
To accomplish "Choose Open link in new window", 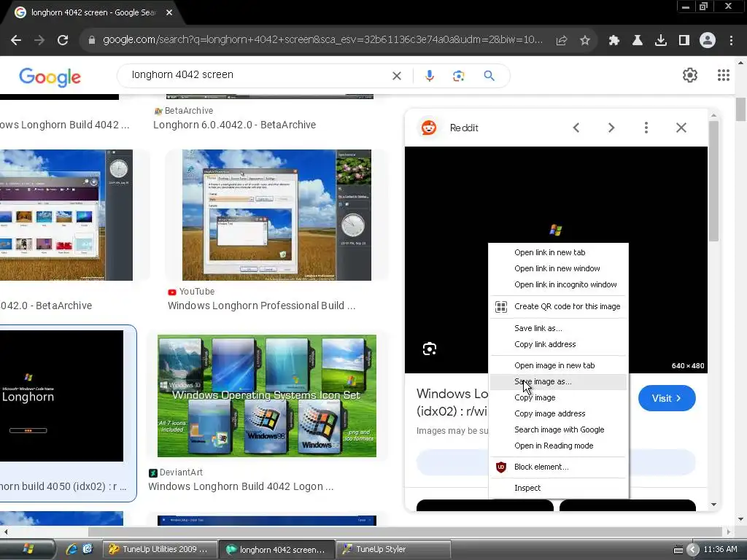I will tap(558, 268).
